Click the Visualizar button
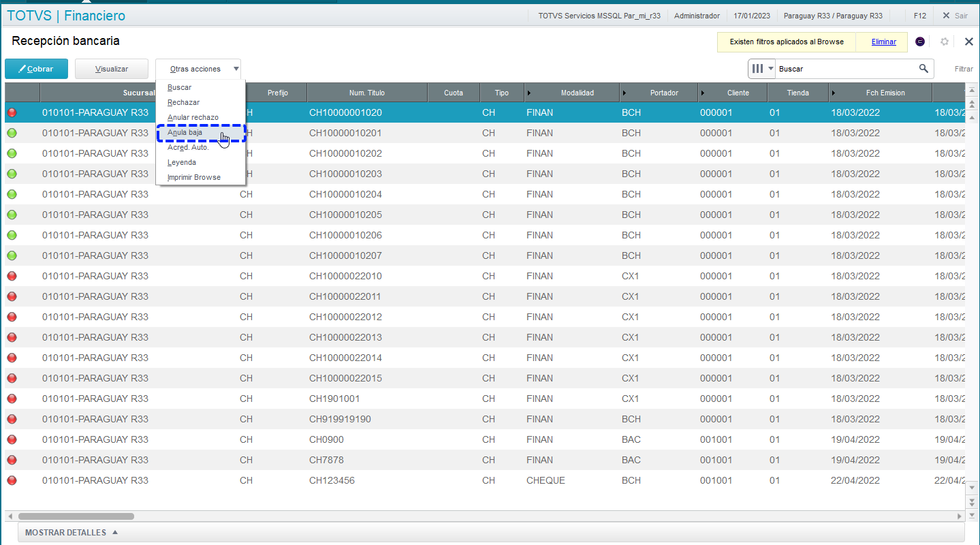Screen dimensions: 980x545 [x=112, y=69]
